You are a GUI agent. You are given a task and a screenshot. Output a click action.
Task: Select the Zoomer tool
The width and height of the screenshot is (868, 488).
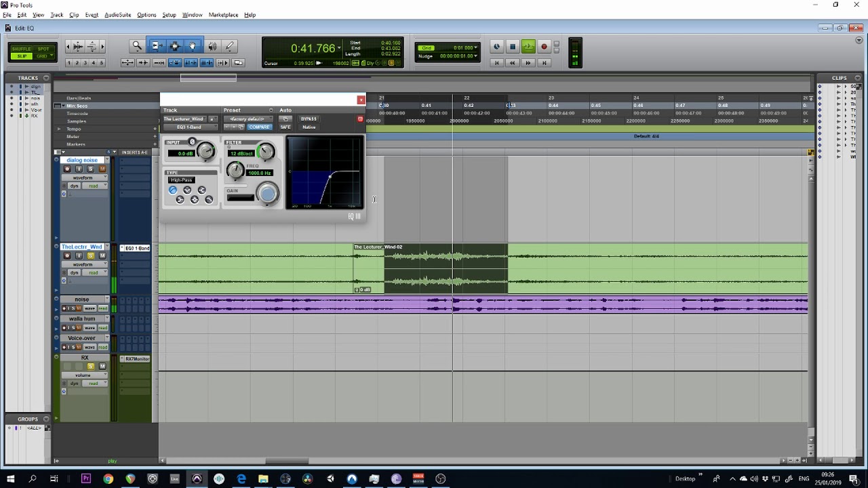[x=137, y=46]
